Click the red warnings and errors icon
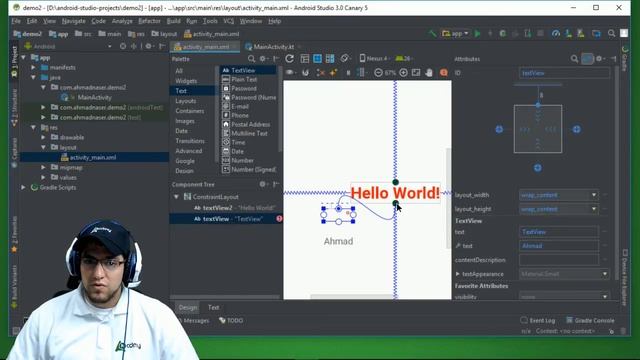The width and height of the screenshot is (640, 360). point(444,73)
